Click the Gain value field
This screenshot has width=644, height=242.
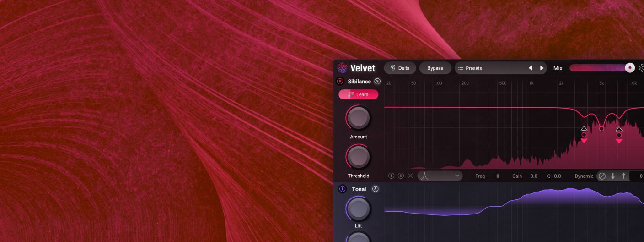(x=534, y=176)
